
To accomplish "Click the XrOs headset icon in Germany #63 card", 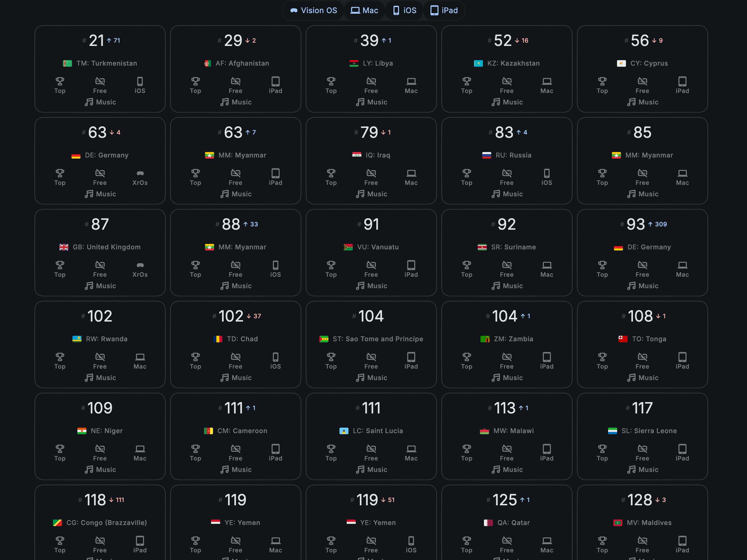I will (x=140, y=173).
